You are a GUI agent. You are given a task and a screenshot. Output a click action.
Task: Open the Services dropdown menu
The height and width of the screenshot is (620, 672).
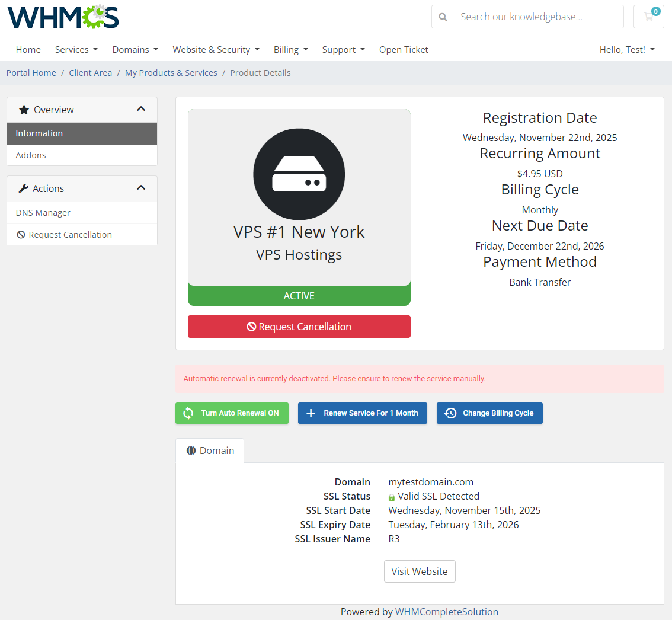(76, 50)
